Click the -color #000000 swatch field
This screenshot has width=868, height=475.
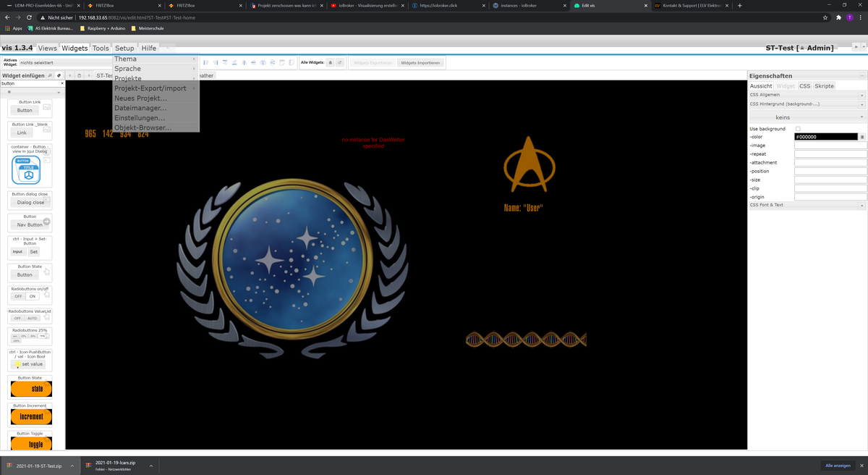coord(826,137)
